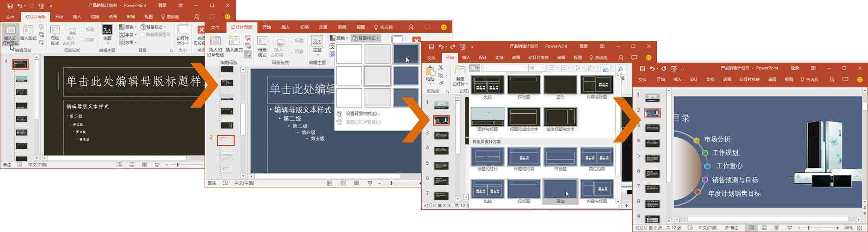The image size is (868, 232).
Task: Click the notes (备注) button in fourth window's status bar
Action: [x=731, y=228]
